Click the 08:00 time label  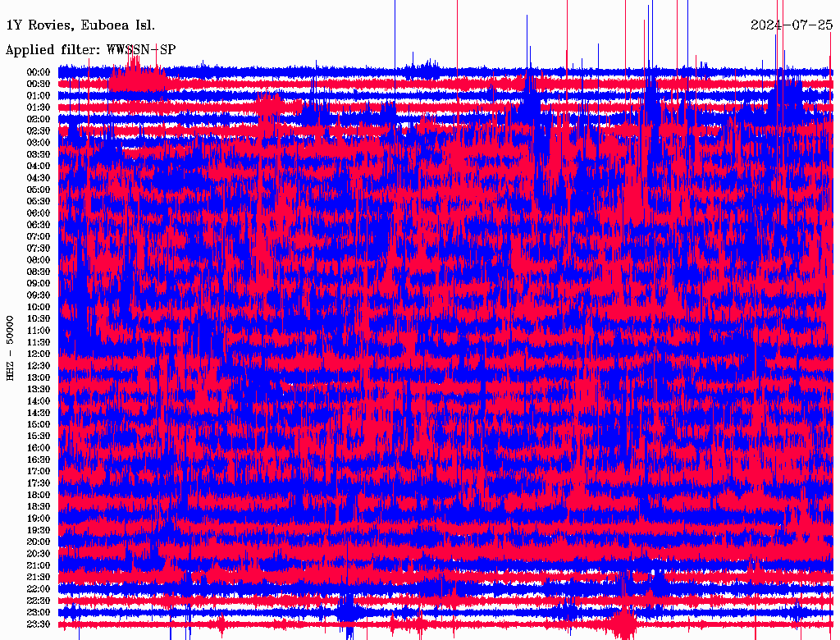pos(39,260)
